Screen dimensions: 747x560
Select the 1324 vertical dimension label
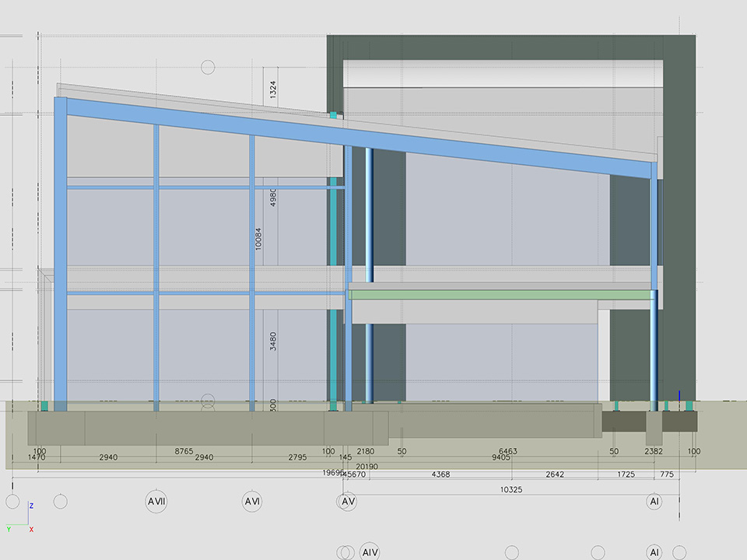coord(273,89)
